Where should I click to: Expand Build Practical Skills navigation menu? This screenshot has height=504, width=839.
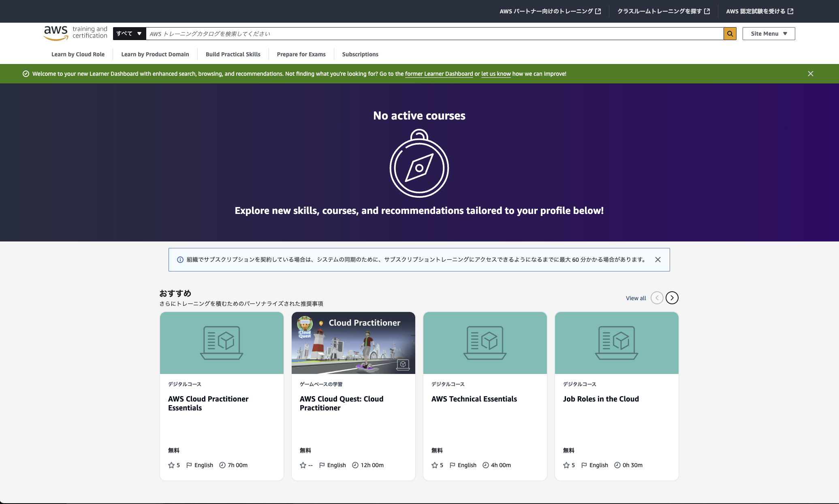[x=233, y=54]
